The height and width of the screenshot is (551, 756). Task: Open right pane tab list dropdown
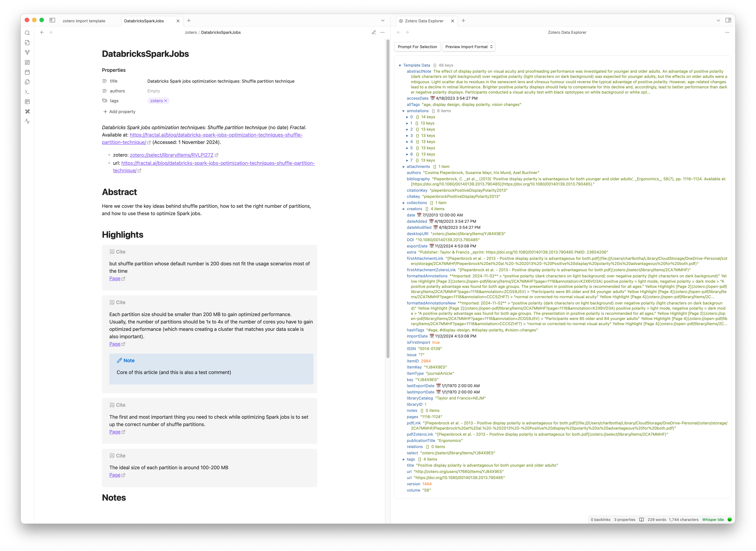[x=718, y=21]
